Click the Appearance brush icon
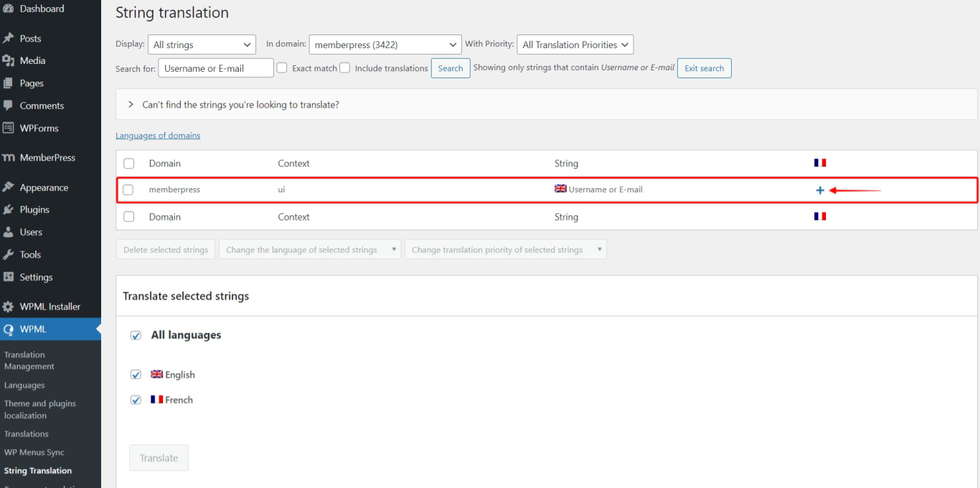 pyautogui.click(x=9, y=187)
